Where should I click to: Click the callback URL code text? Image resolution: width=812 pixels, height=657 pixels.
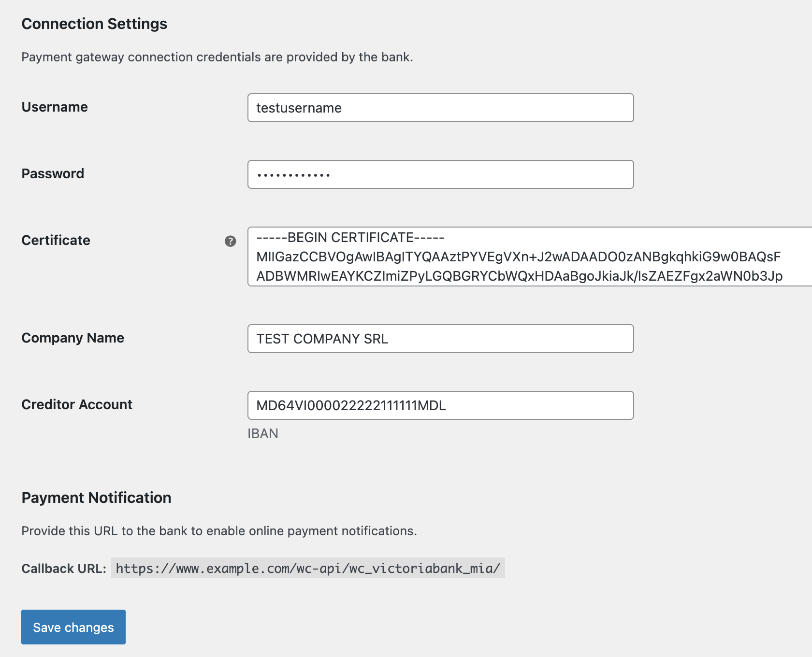pyautogui.click(x=308, y=568)
